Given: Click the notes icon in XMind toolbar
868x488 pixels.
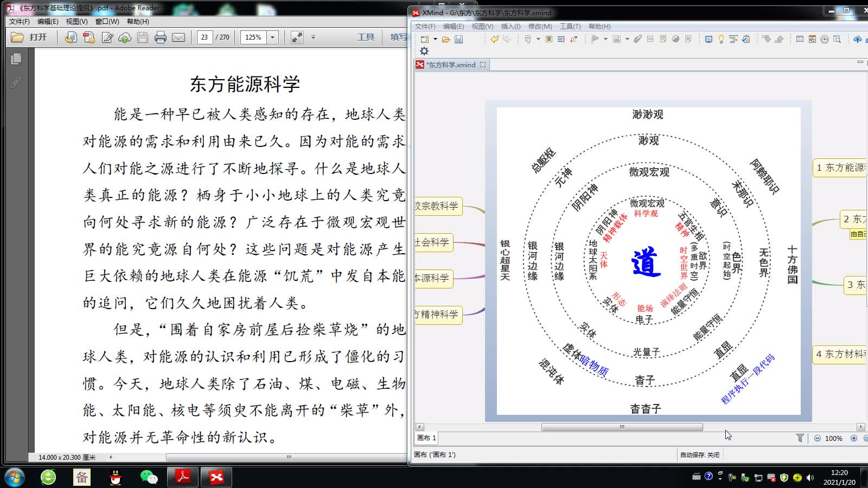Looking at the screenshot, I should coord(663,39).
